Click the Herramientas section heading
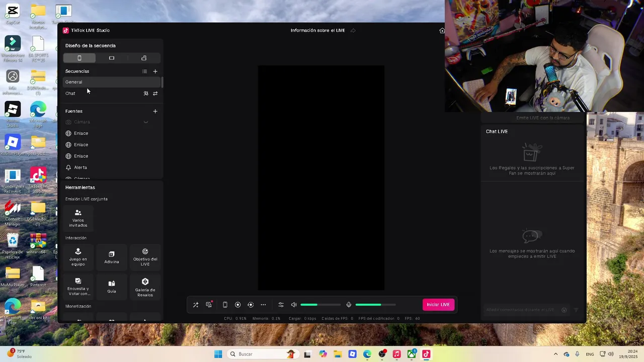Viewport: 644px width, 362px height. (80, 188)
